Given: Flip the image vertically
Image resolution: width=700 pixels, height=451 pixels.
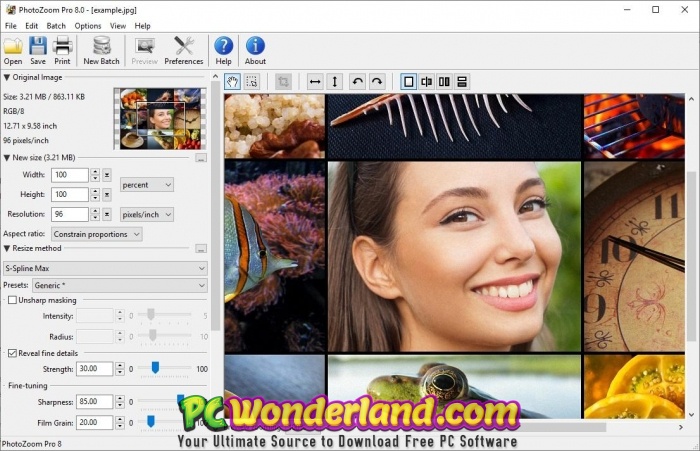Looking at the screenshot, I should pos(335,82).
